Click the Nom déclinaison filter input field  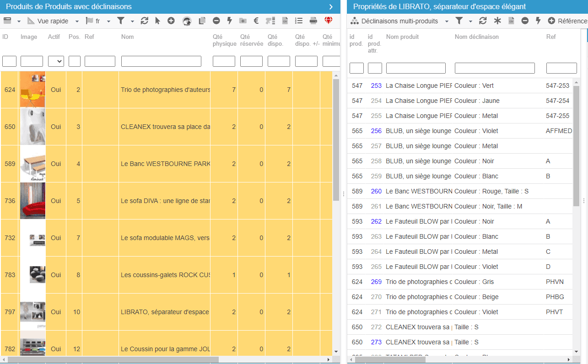495,68
